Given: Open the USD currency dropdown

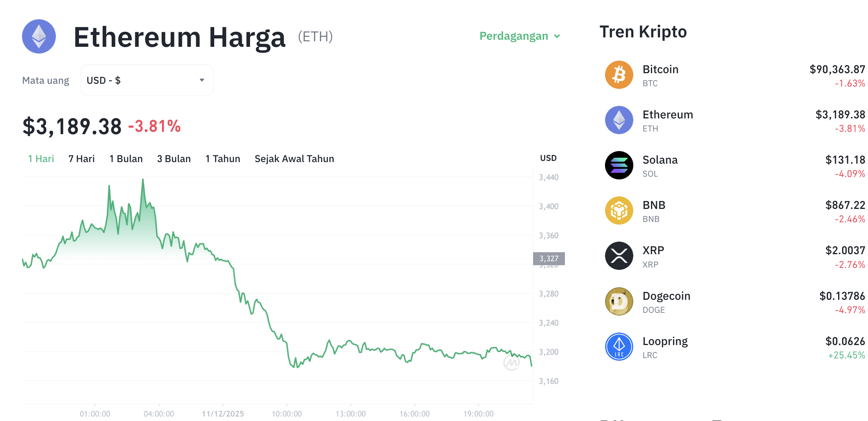Looking at the screenshot, I should [x=146, y=80].
